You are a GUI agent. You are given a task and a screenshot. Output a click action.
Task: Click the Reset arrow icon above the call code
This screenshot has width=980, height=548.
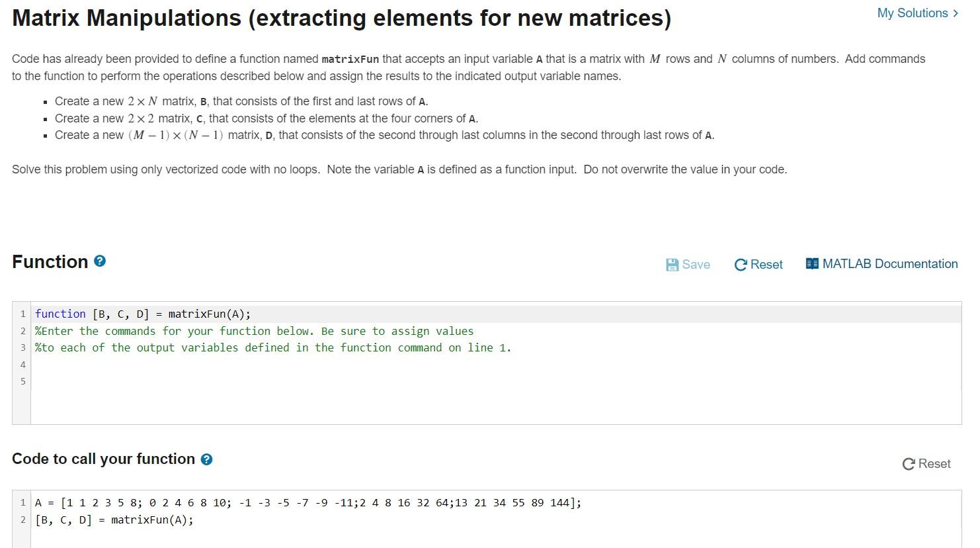pos(908,463)
